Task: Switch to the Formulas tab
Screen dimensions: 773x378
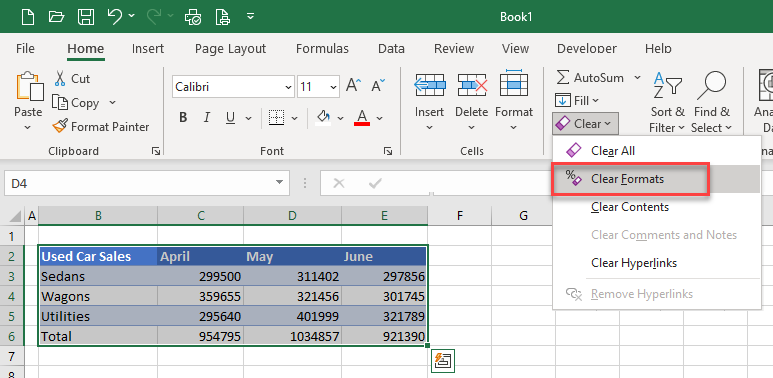Action: 322,49
